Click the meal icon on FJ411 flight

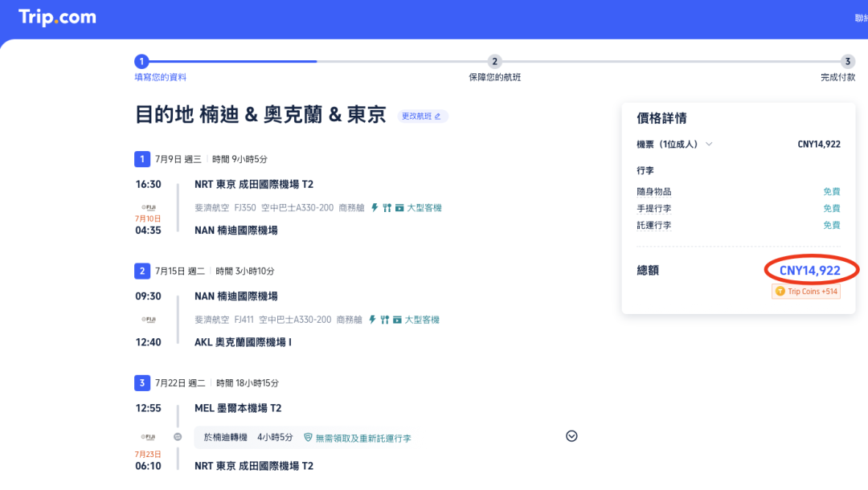click(x=385, y=320)
